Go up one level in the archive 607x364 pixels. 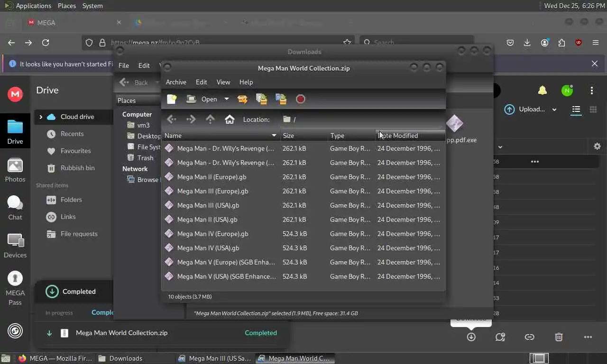[210, 119]
